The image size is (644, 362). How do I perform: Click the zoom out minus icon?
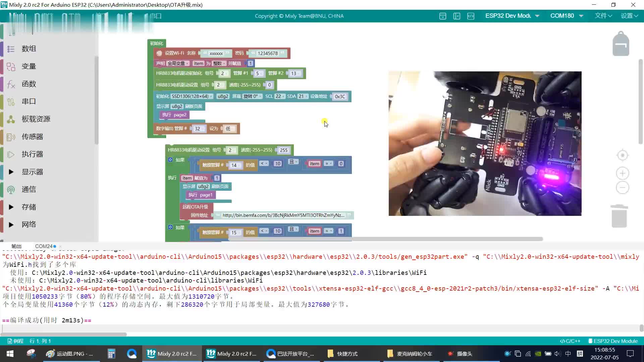tap(623, 187)
